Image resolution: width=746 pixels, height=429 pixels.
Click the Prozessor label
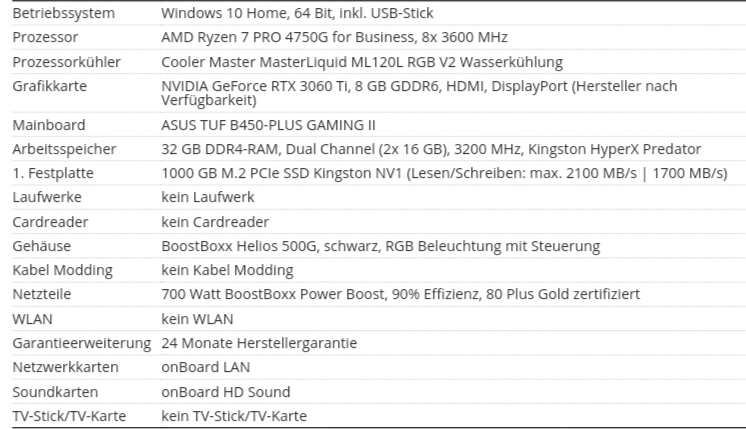coord(45,38)
